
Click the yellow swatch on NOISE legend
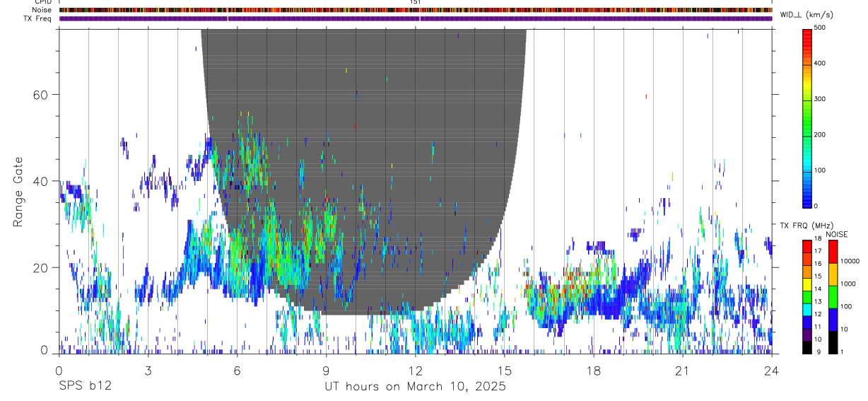coord(833,274)
